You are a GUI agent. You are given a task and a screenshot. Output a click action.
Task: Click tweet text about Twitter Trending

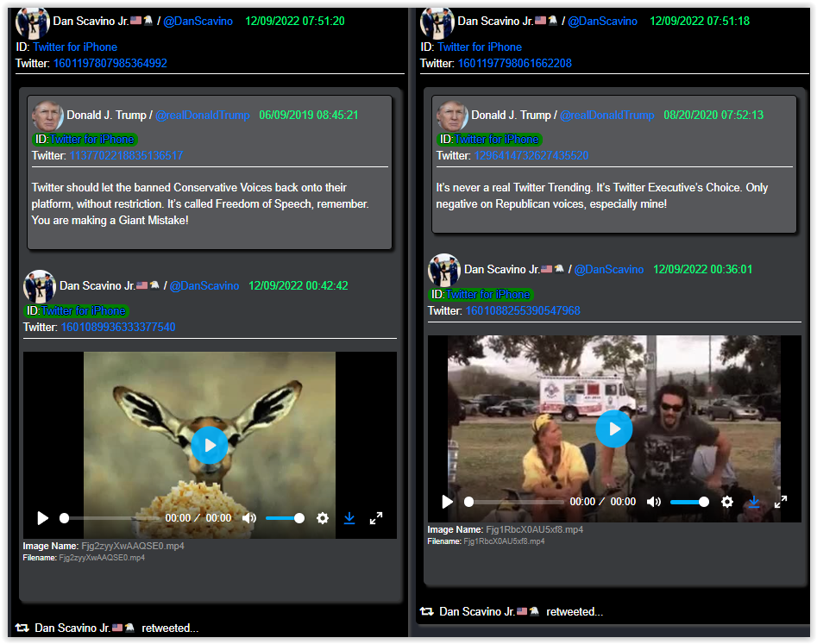click(x=602, y=195)
